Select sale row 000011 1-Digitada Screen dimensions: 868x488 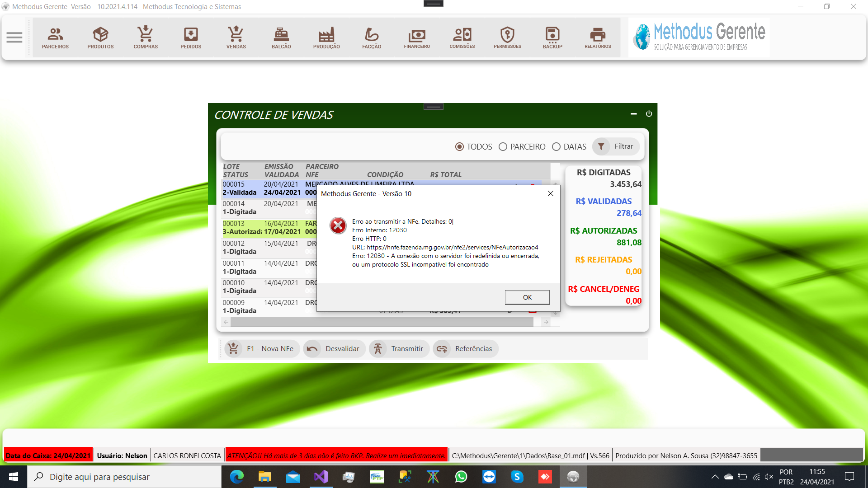click(269, 267)
